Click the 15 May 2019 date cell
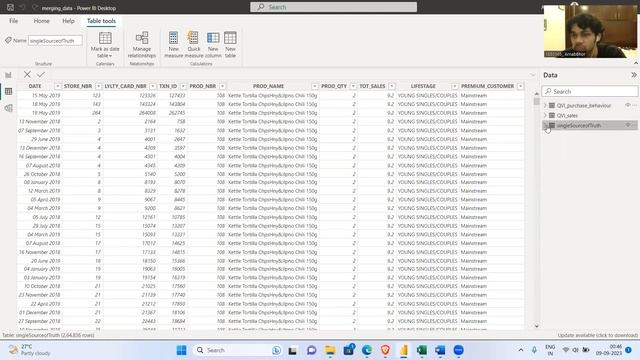The image size is (640, 360). tap(46, 96)
